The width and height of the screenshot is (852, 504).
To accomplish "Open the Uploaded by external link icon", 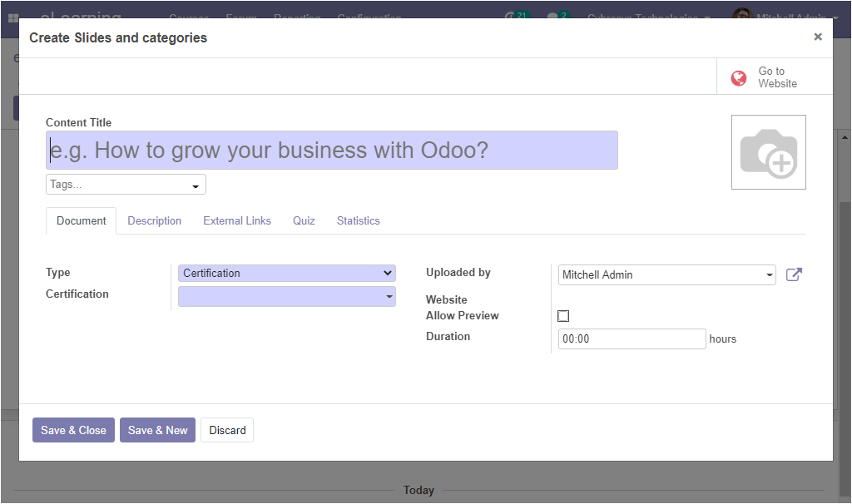I will 794,274.
